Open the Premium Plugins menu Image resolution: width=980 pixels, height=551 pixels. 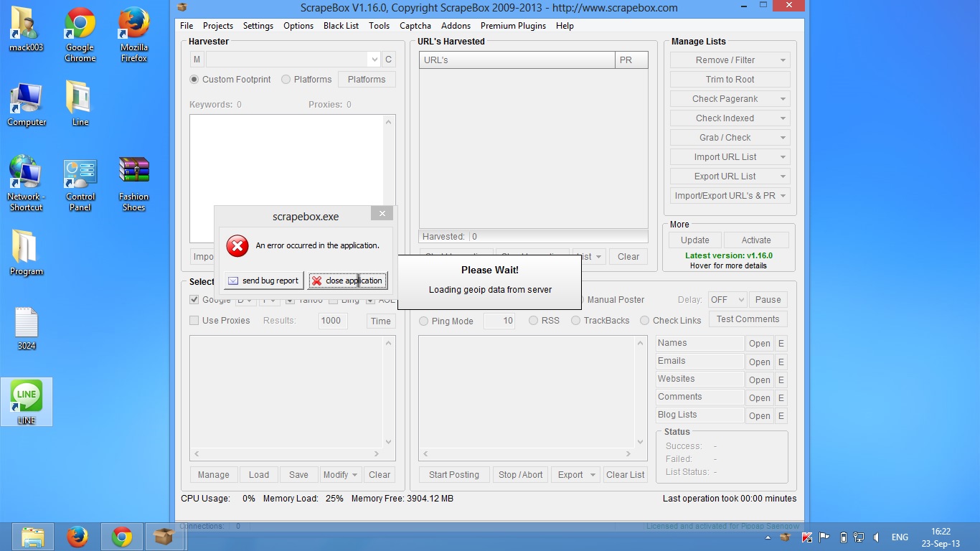click(513, 26)
